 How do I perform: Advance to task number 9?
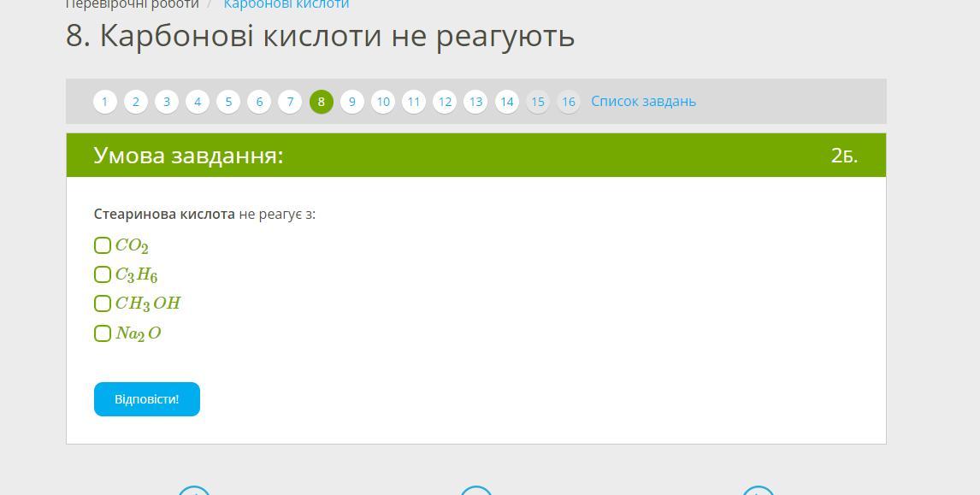point(352,102)
